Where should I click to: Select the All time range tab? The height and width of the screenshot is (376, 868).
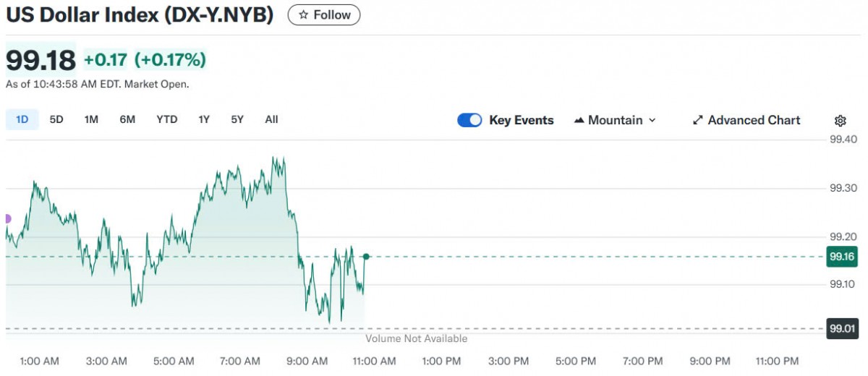coord(271,120)
